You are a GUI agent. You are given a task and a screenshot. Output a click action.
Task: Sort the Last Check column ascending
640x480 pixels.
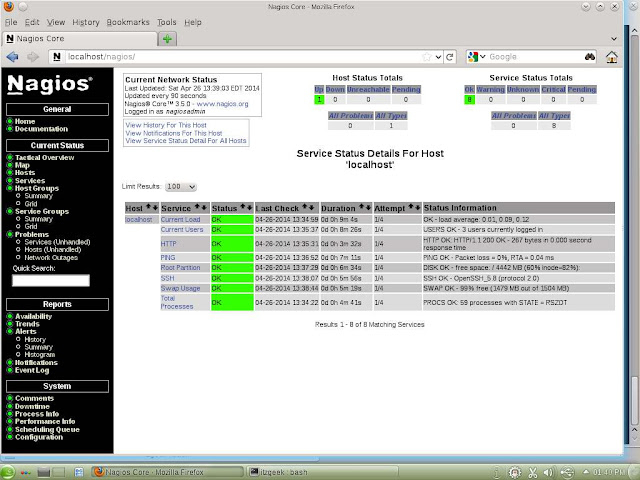305,207
